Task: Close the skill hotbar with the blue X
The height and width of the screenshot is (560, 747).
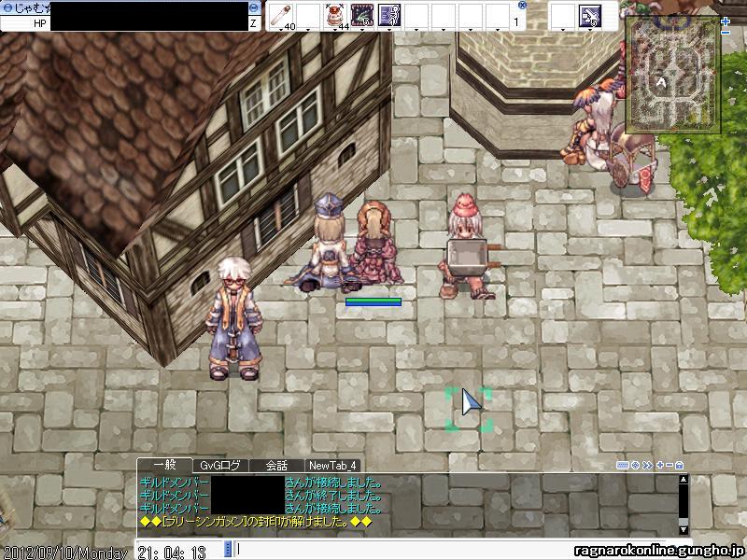Action: 522,6
